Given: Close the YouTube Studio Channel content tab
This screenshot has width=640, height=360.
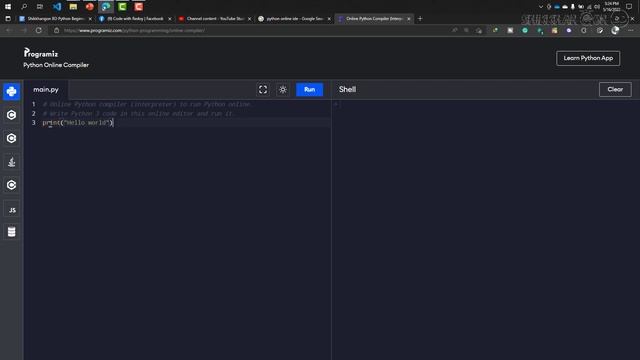Looking at the screenshot, I should (249, 19).
